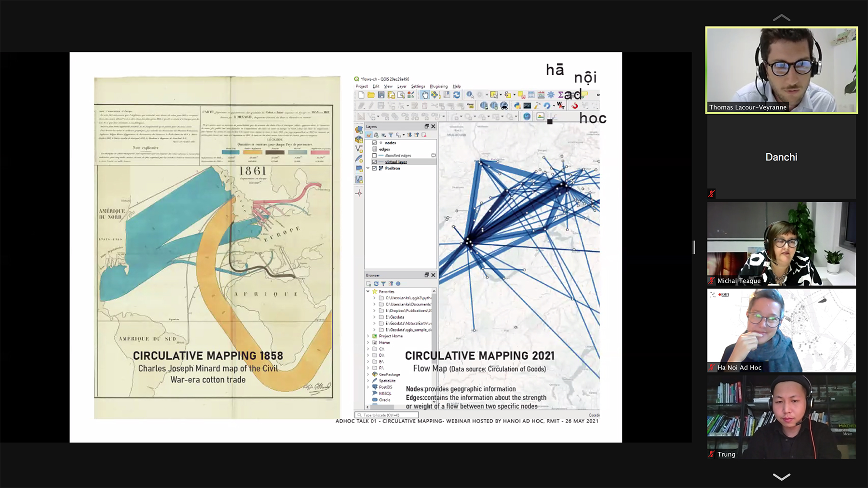
Task: Close the Layers panel
Action: [433, 126]
